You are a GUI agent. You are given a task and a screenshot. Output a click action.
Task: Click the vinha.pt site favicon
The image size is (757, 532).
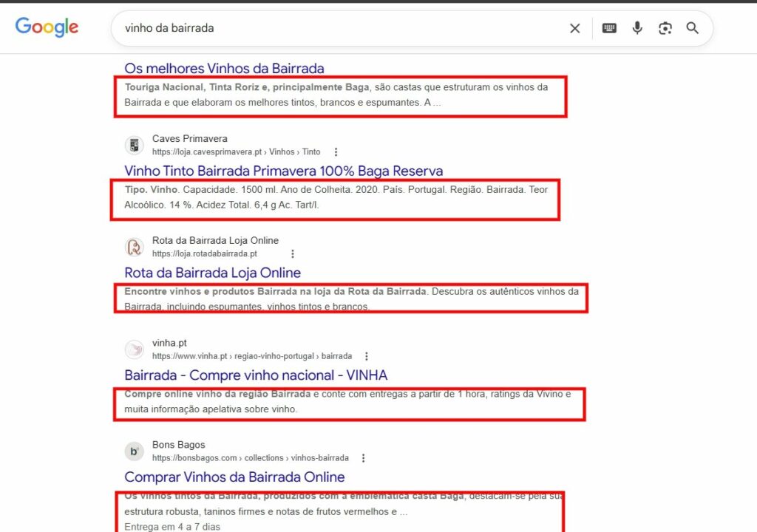tap(134, 349)
